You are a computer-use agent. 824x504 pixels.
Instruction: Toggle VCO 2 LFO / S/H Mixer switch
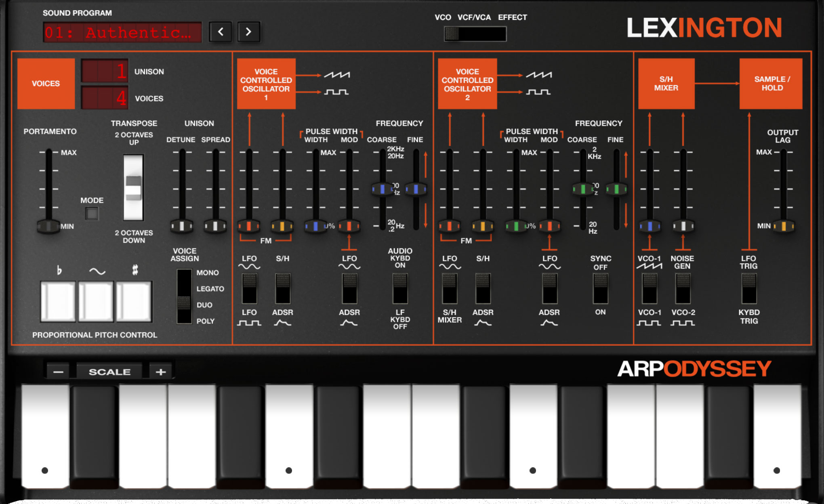(x=450, y=288)
